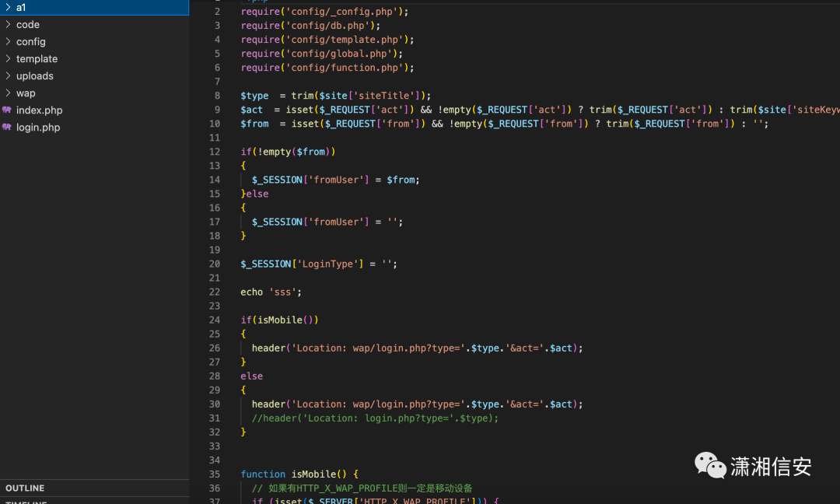Click line number 8 in the gutter
Screen dimensions: 840x504
click(217, 96)
